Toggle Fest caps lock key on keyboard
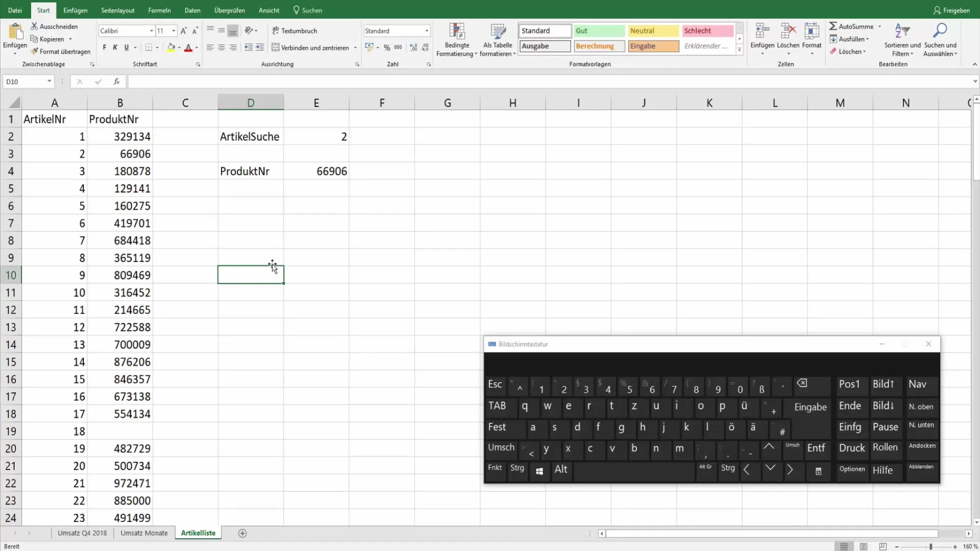This screenshot has height=551, width=980. (x=506, y=428)
